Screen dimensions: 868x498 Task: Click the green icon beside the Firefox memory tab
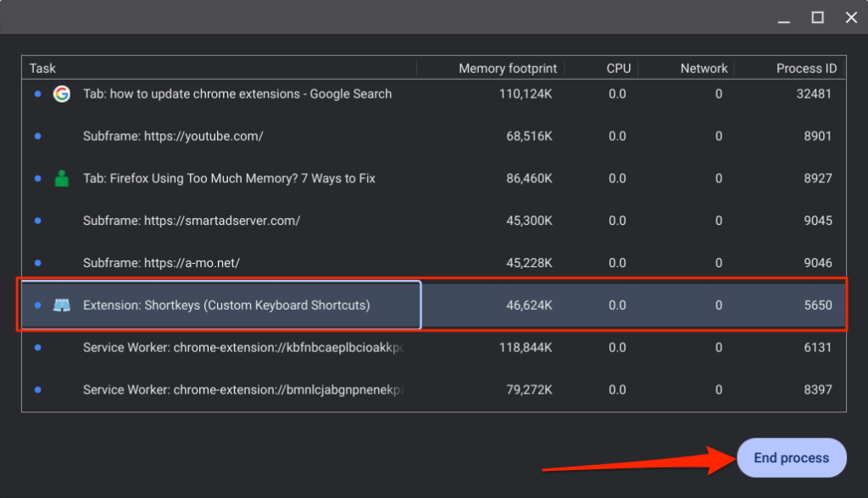[x=61, y=179]
